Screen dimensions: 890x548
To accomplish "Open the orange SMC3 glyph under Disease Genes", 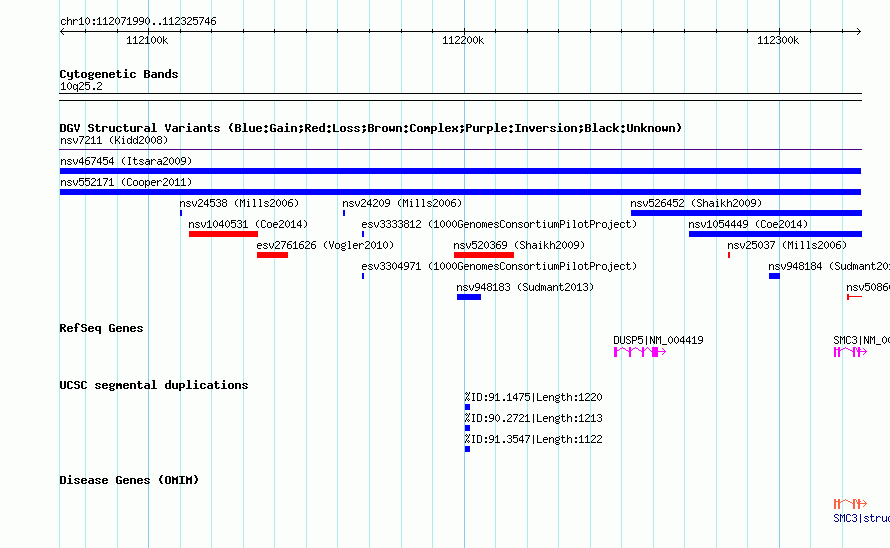I will [x=850, y=504].
